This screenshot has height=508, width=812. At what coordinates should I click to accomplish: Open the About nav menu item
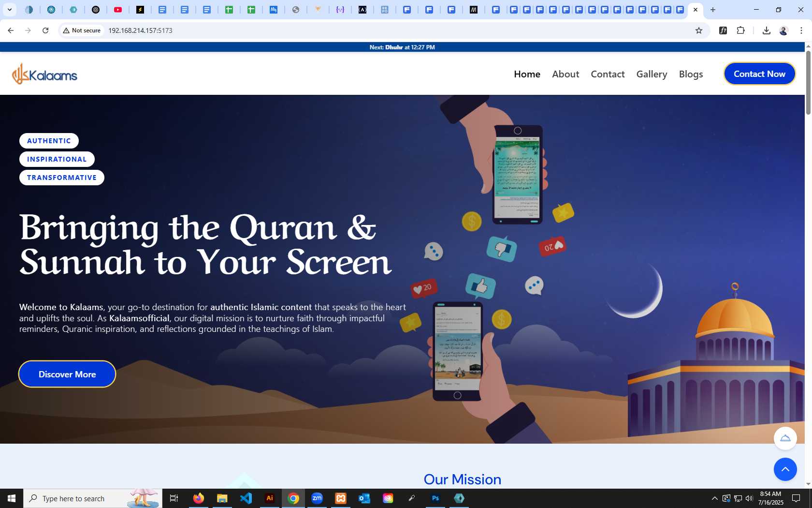(x=565, y=74)
